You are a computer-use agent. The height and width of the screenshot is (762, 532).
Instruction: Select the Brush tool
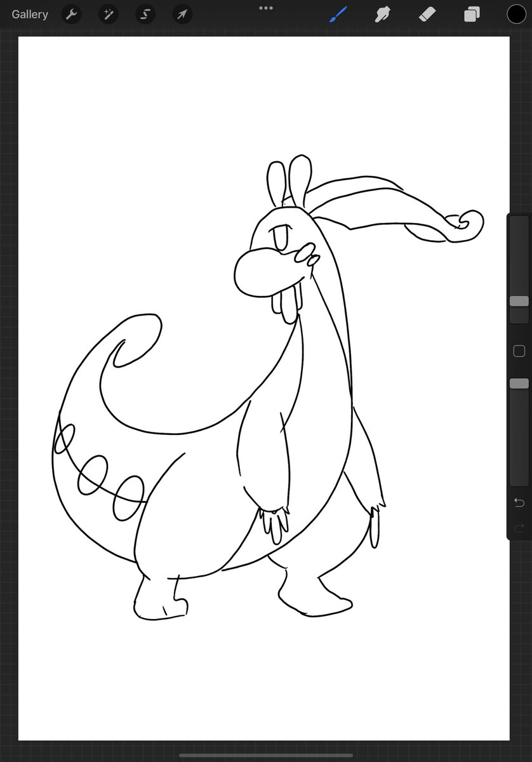click(x=338, y=14)
